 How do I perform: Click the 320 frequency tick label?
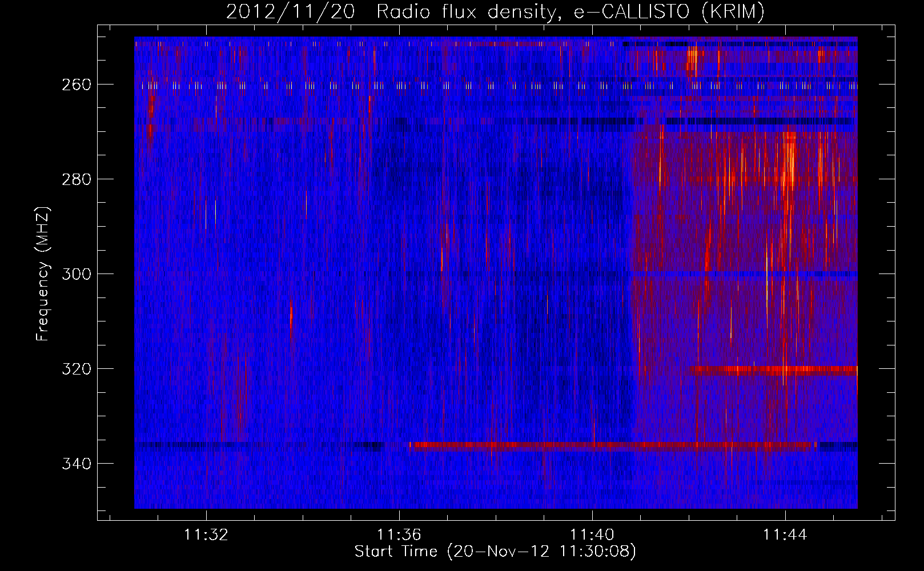(x=77, y=369)
